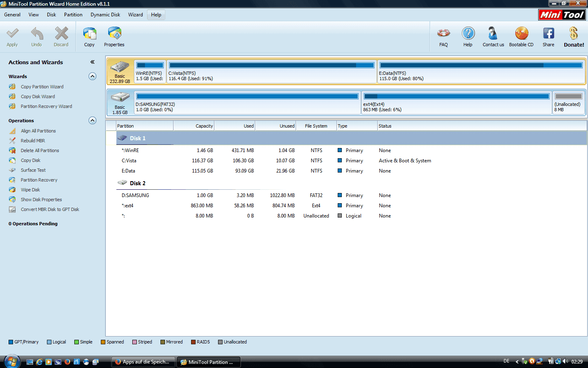588x368 pixels.
Task: Click the Discard X icon
Action: [61, 34]
